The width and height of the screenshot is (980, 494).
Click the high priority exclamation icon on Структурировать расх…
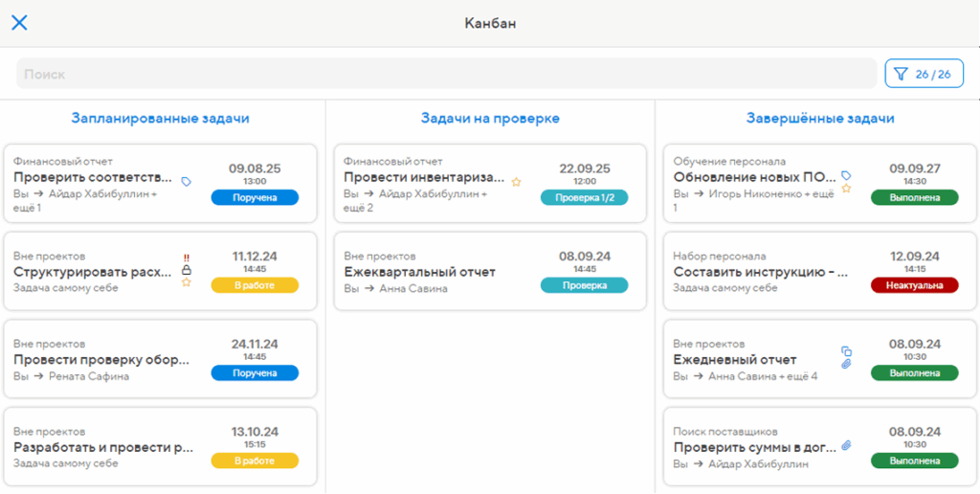point(186,258)
